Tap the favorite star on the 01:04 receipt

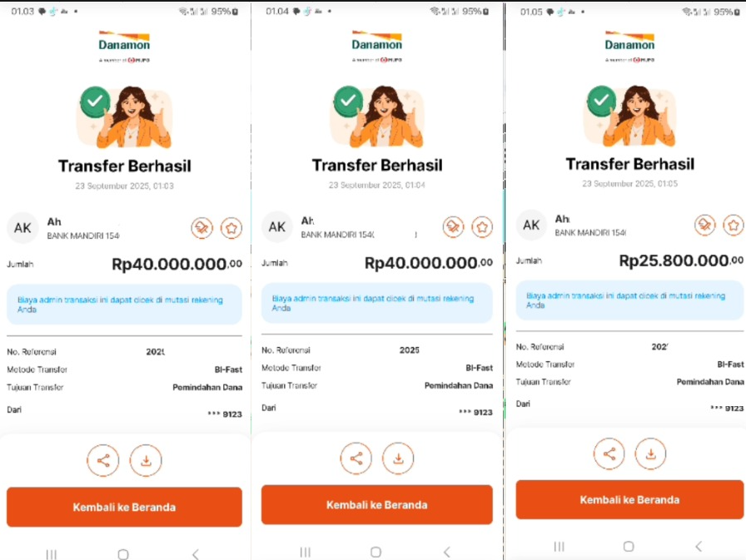click(x=482, y=227)
